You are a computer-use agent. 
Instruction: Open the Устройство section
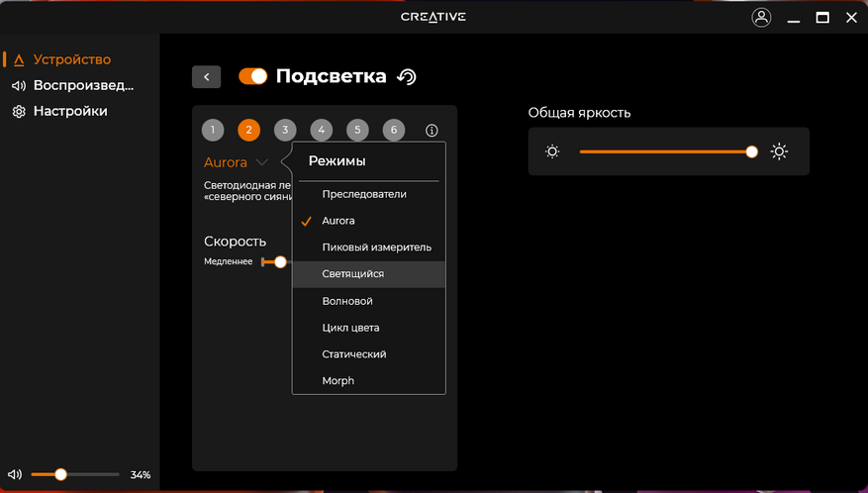[x=72, y=59]
